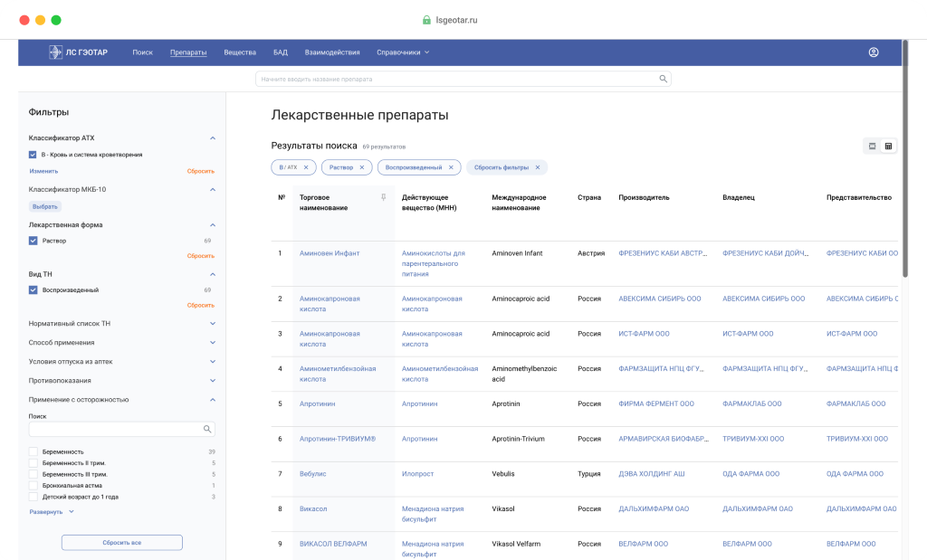Click Изменить under Классификатор АТХ
The image size is (927, 560).
tap(43, 171)
